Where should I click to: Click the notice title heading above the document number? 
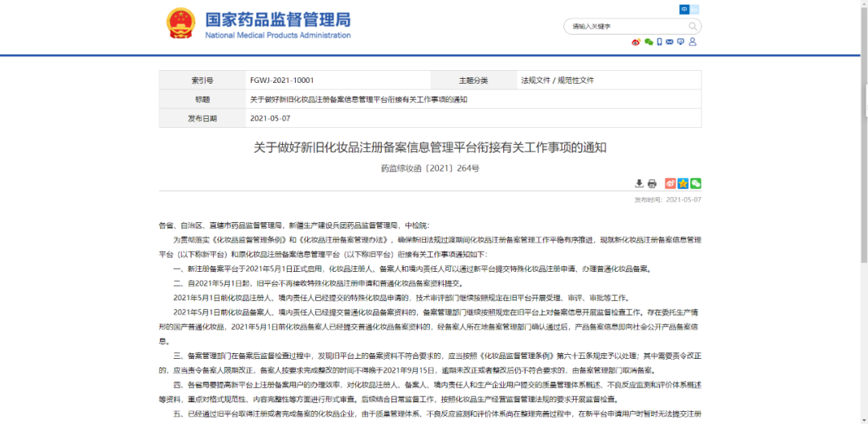coord(430,147)
